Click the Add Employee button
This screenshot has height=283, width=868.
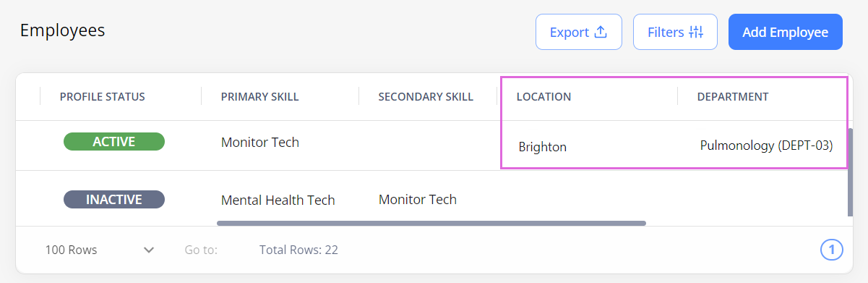click(786, 32)
